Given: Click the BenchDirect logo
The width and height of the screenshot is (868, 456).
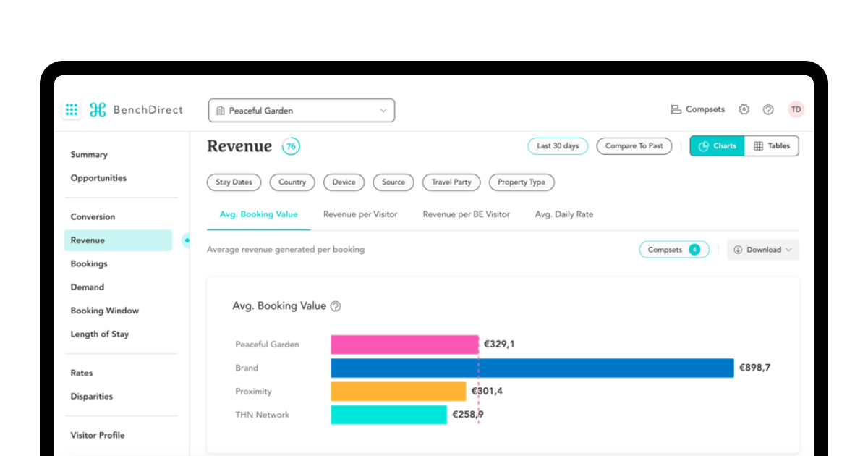Looking at the screenshot, I should click(x=136, y=110).
